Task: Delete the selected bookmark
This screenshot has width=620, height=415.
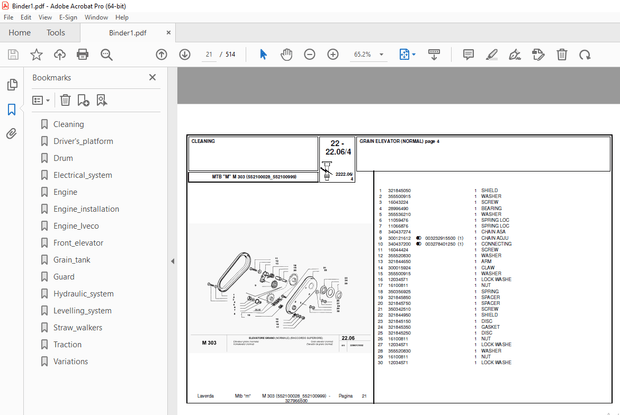Action: click(65, 100)
